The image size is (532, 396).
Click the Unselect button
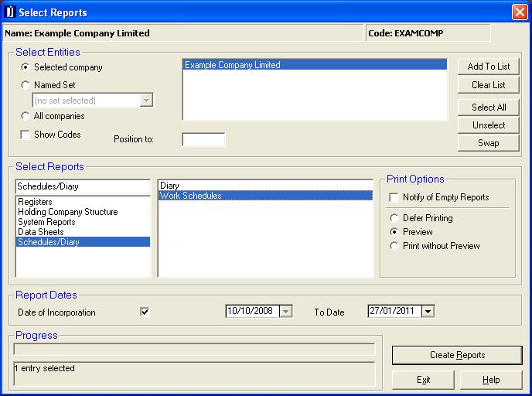tap(488, 125)
